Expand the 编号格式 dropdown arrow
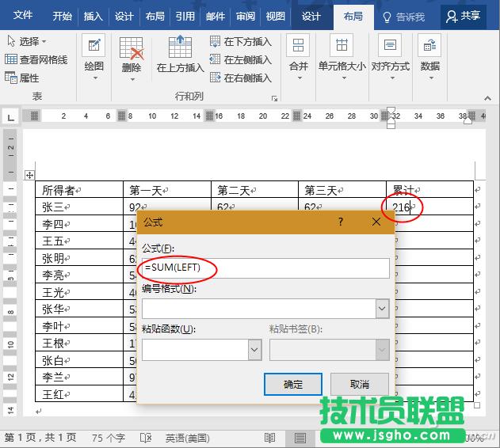500x448 pixels. point(382,309)
